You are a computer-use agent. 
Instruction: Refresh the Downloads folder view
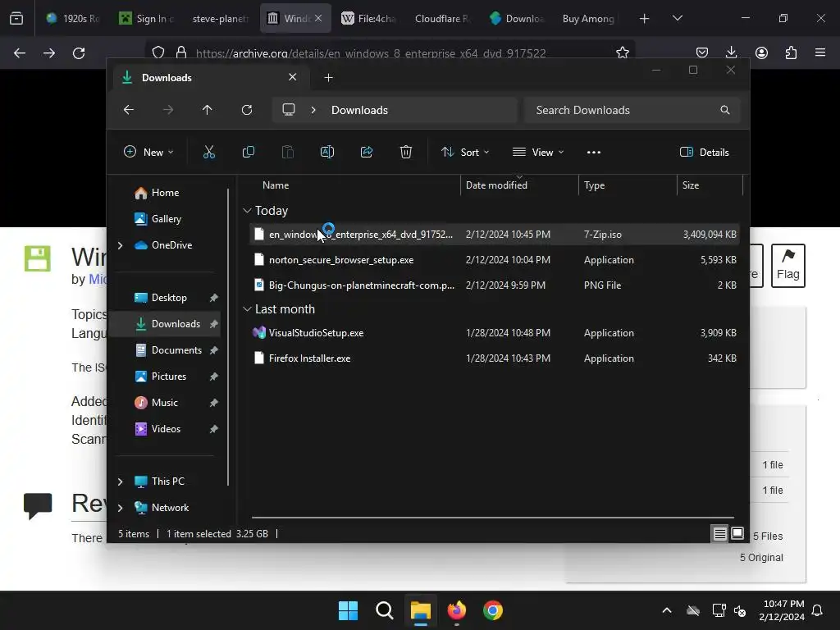click(246, 110)
